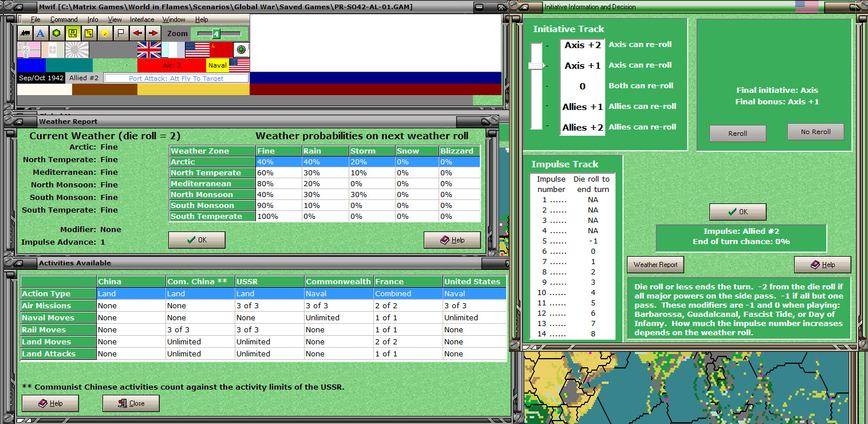
Task: Open the Help menu in menu bar
Action: point(202,19)
